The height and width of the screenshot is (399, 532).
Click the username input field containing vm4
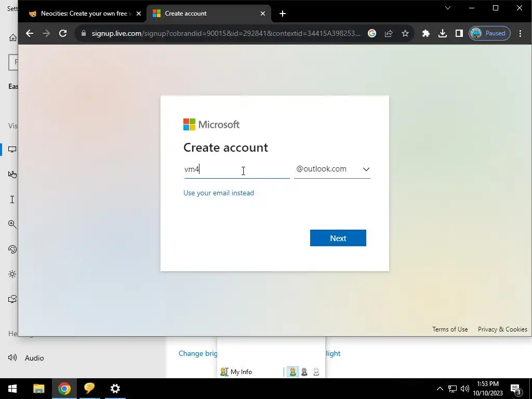tap(237, 169)
